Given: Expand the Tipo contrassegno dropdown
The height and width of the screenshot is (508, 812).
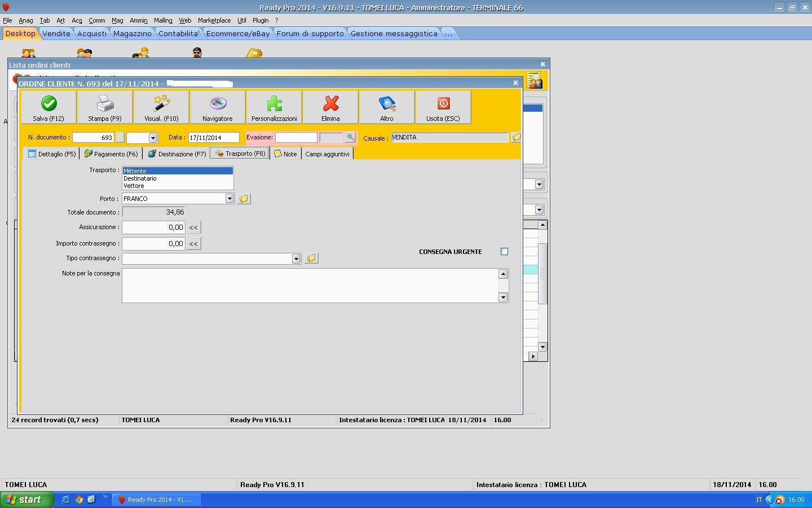Looking at the screenshot, I should pos(296,259).
